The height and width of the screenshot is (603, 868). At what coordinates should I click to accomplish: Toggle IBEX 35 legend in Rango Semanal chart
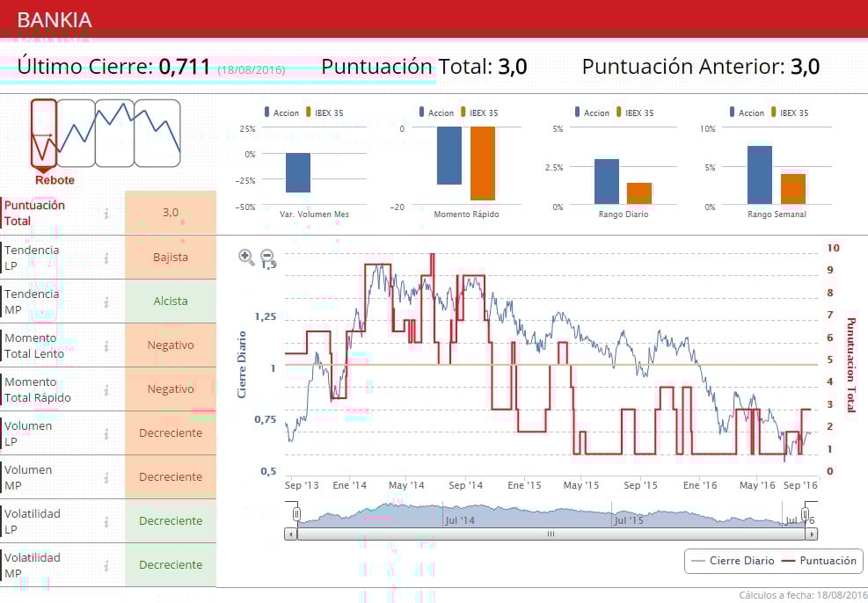point(790,113)
